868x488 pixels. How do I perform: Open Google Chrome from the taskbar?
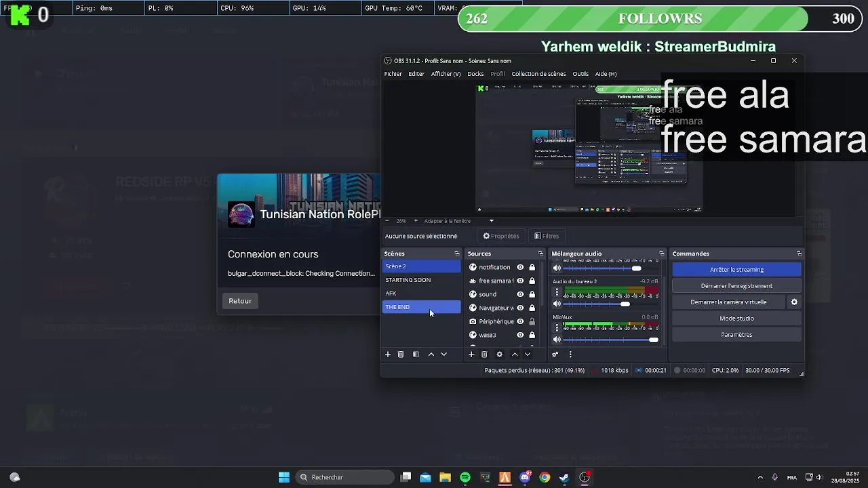pos(545,477)
